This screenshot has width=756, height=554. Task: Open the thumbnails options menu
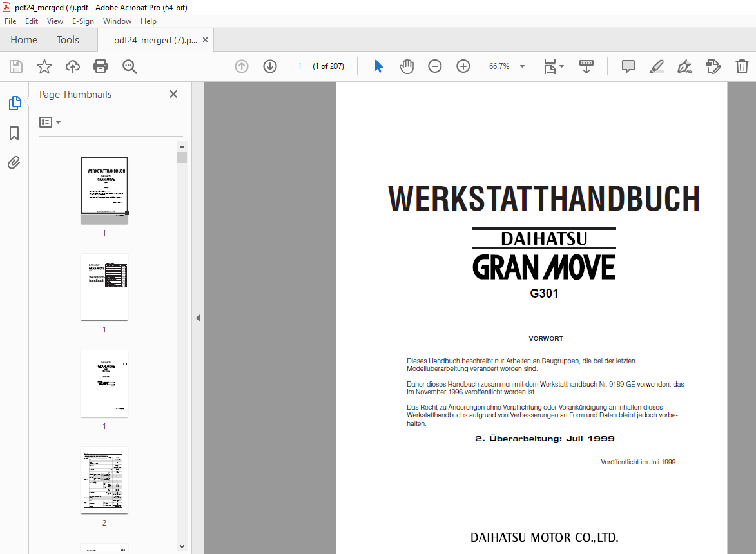[50, 122]
